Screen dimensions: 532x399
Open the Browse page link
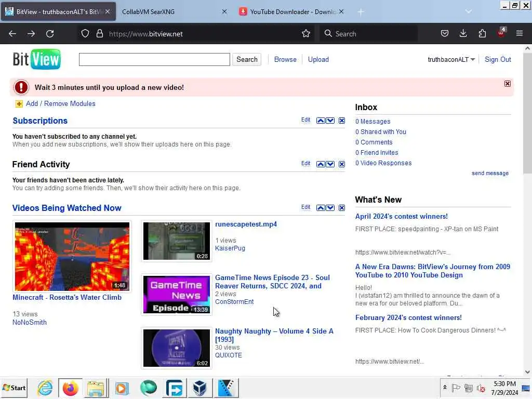(x=285, y=59)
